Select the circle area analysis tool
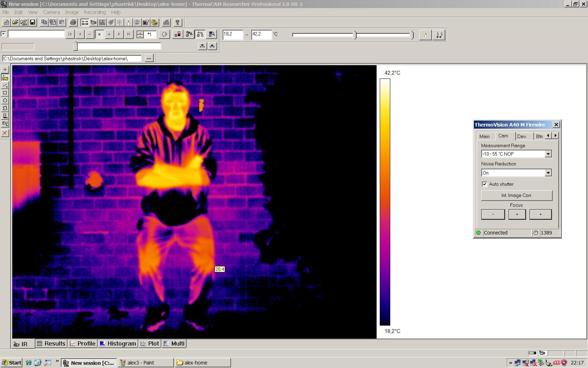588x368 pixels. (x=5, y=101)
